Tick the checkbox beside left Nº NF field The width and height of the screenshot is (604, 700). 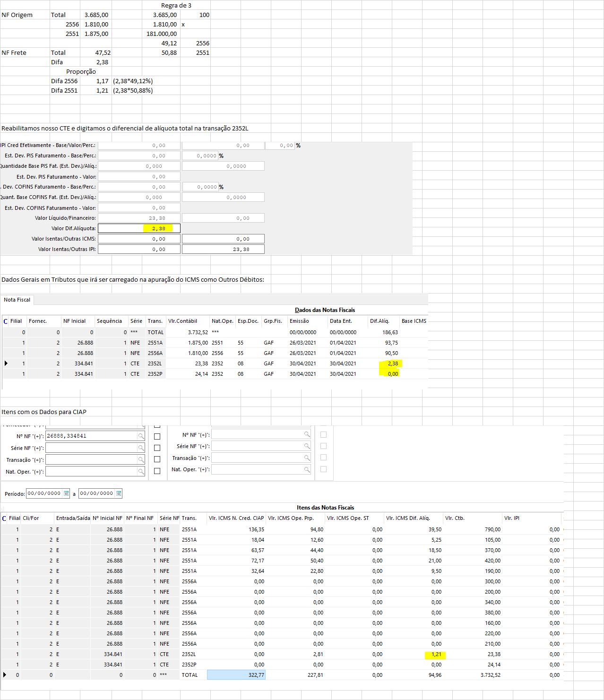tap(157, 437)
